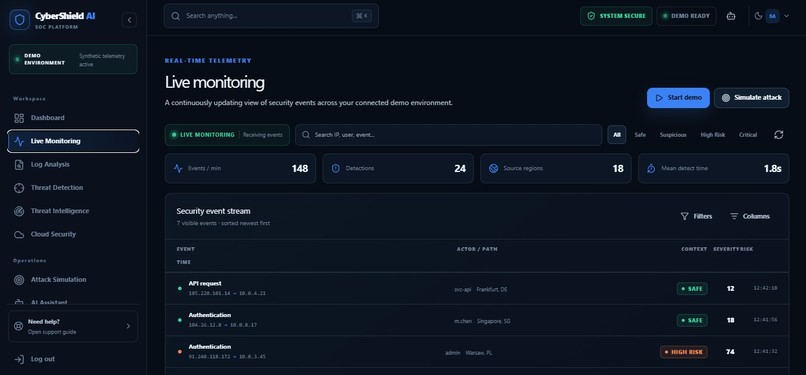
Task: Click the Dashboard grid icon
Action: click(19, 118)
